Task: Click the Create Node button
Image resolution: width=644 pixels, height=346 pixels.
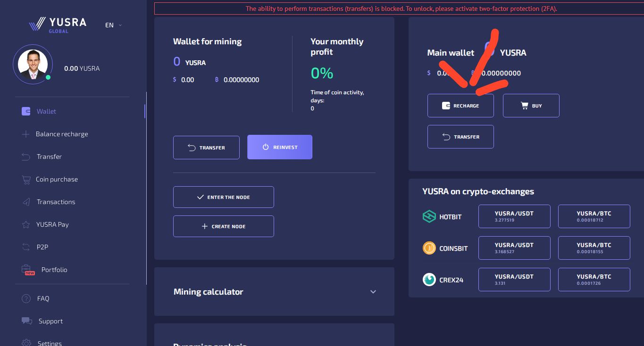Action: point(224,226)
